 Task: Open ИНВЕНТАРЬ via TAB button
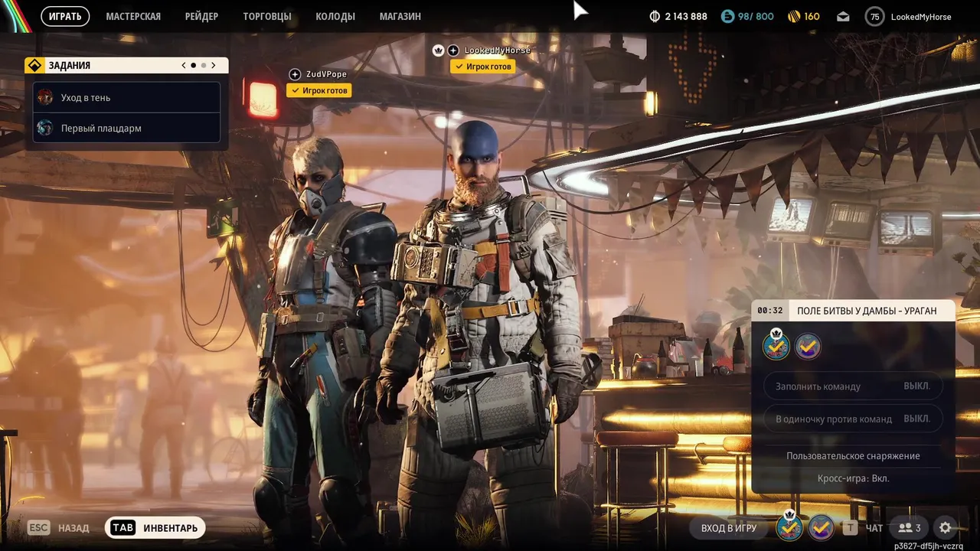pyautogui.click(x=155, y=528)
